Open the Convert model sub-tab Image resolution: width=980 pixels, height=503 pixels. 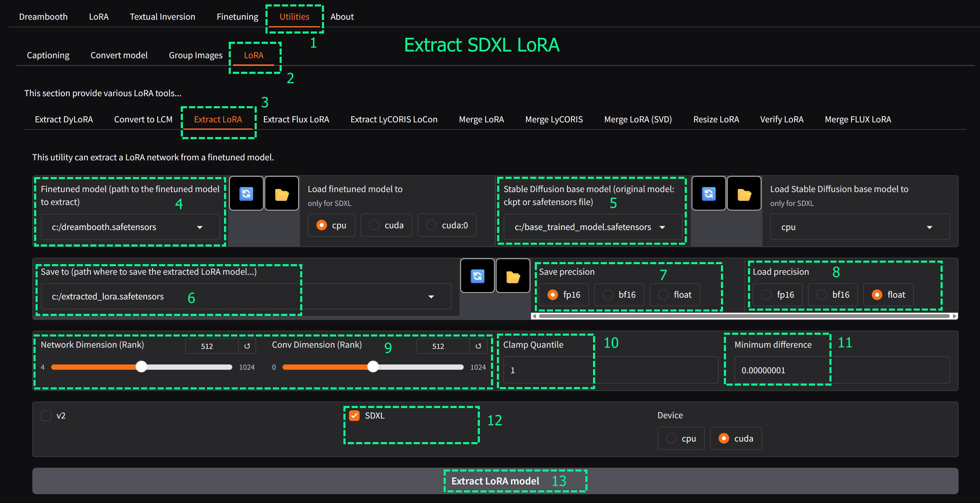coord(119,55)
